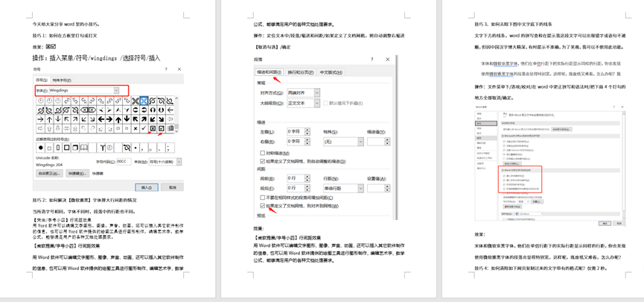Choose the open book recent symbol
The height and width of the screenshot is (302, 644).
coord(83,148)
